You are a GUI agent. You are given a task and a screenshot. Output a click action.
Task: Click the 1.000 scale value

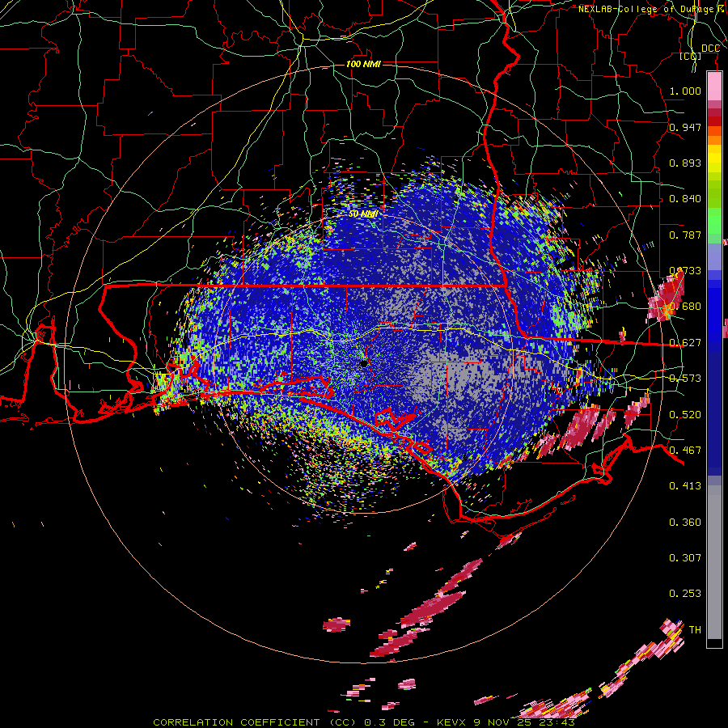tap(685, 91)
